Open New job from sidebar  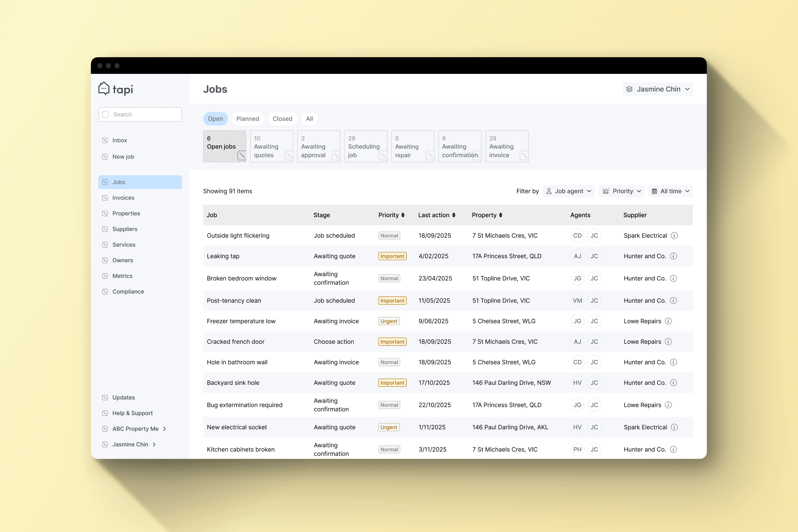[x=123, y=157]
